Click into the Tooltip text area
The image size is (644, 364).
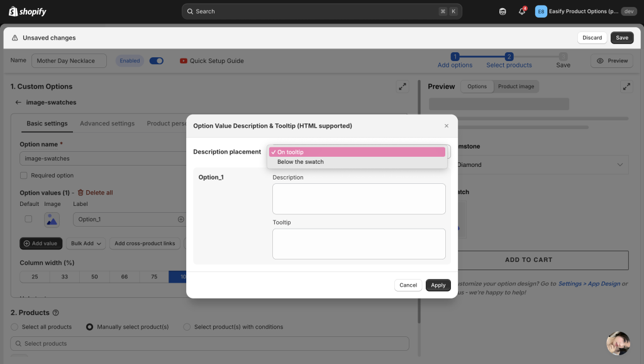(358, 244)
